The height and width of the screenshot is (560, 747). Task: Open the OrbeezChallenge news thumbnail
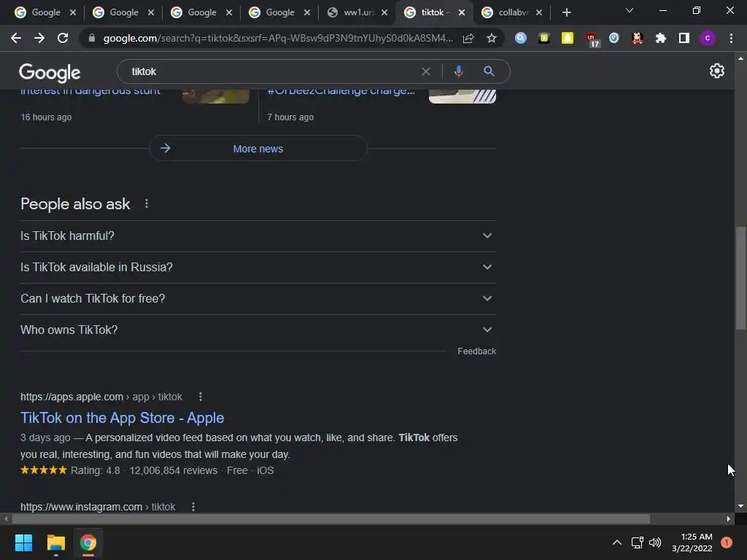(x=462, y=96)
